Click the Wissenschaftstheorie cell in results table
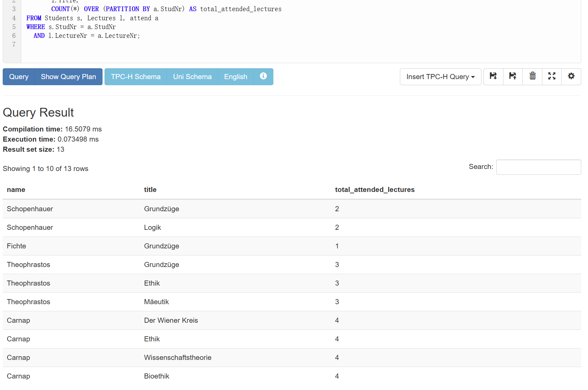The height and width of the screenshot is (390, 588). coord(178,358)
